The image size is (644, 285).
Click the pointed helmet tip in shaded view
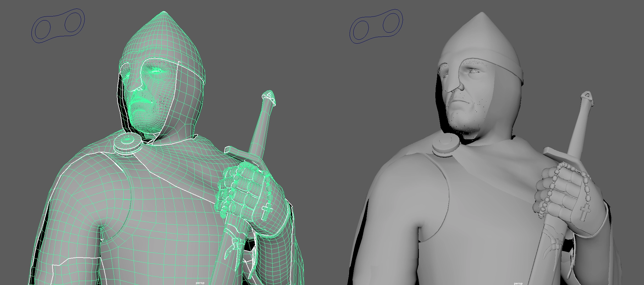[482, 15]
